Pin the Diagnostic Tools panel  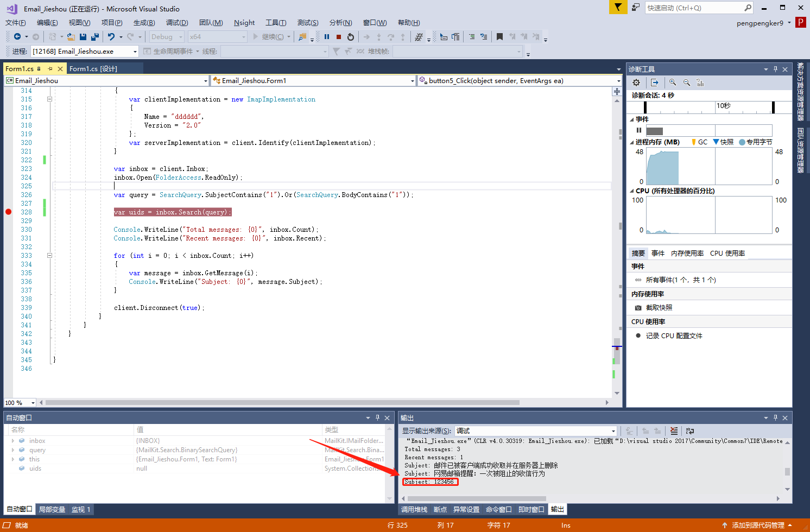(x=775, y=69)
